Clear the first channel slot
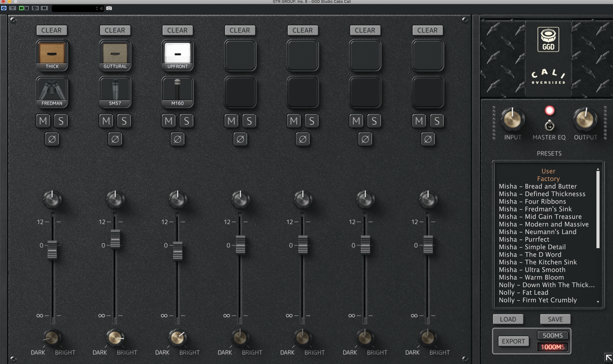 pos(51,30)
